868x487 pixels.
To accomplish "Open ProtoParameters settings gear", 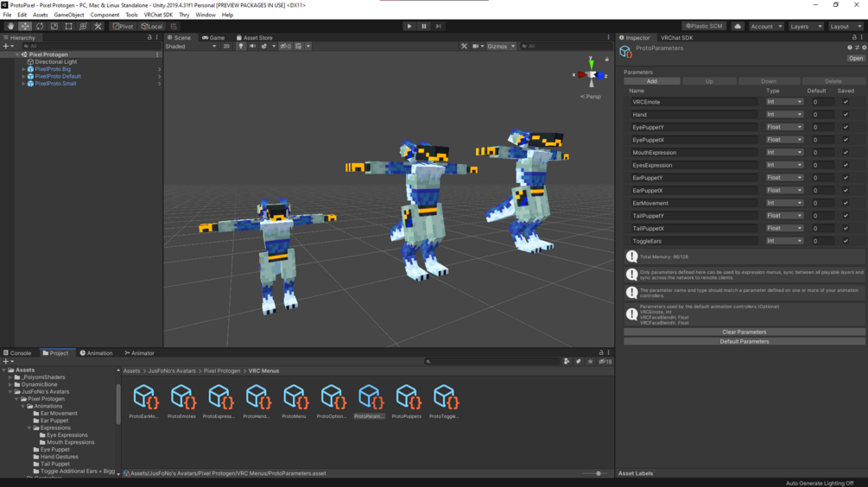I will [x=865, y=48].
